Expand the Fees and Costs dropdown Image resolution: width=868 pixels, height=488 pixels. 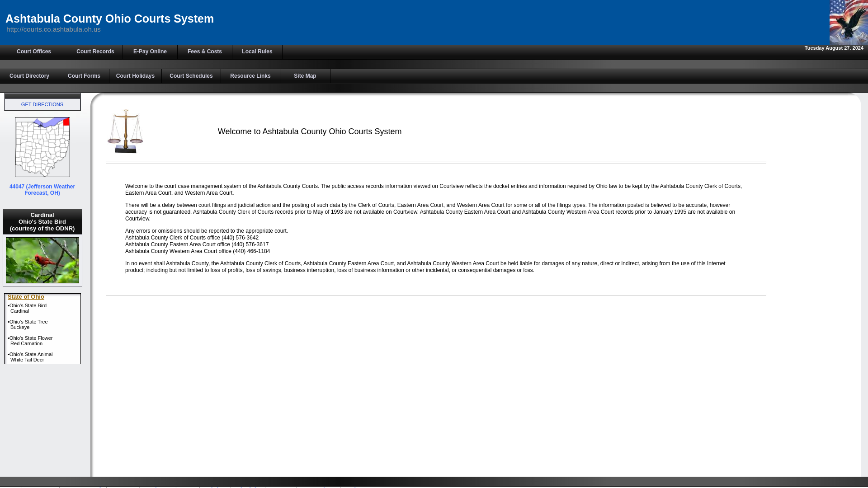[204, 51]
